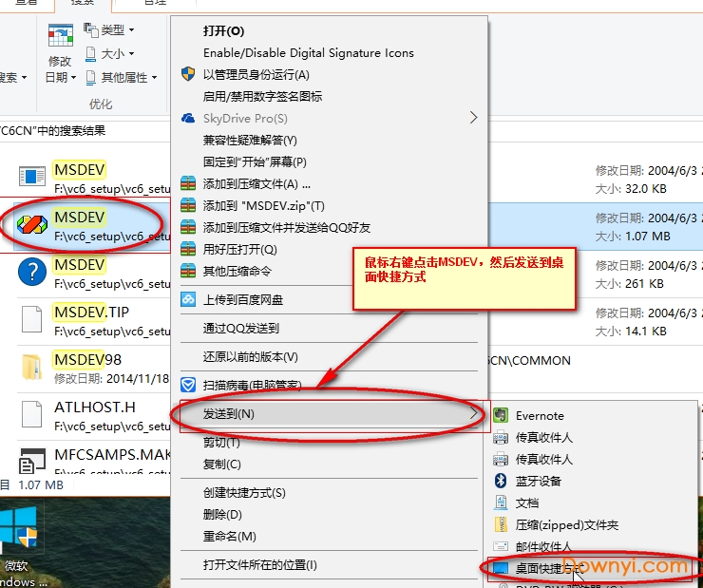Select the MSDEV window-icon file result
The height and width of the screenshot is (588, 703).
tap(32, 176)
